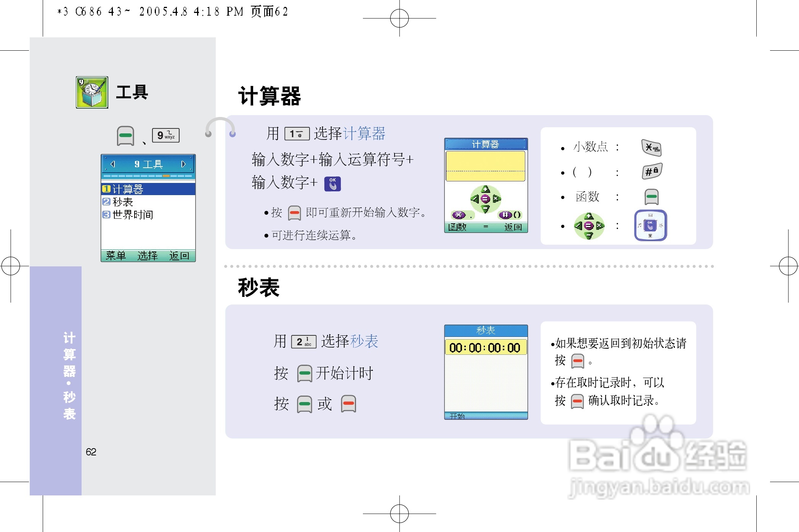The image size is (799, 532).
Task: Select 2 秒表 menu item
Action: (148, 202)
